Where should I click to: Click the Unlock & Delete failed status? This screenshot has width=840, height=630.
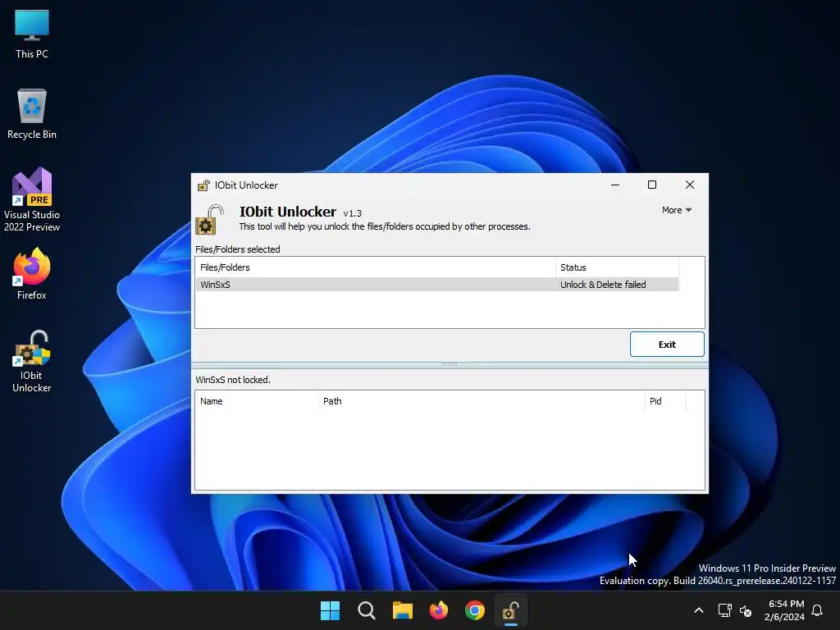pyautogui.click(x=603, y=285)
